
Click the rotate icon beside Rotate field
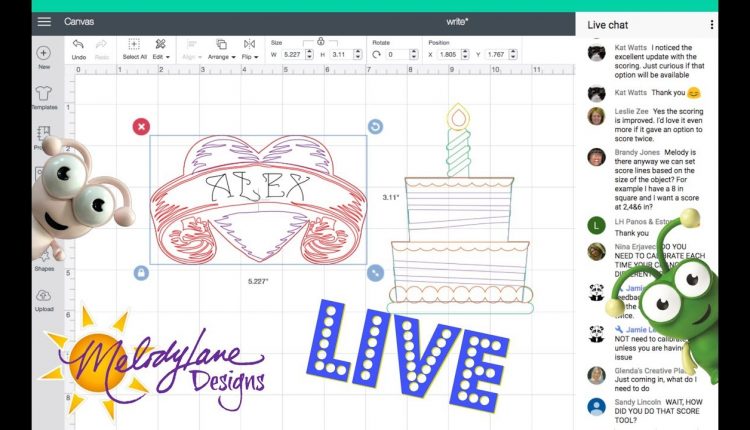376,55
